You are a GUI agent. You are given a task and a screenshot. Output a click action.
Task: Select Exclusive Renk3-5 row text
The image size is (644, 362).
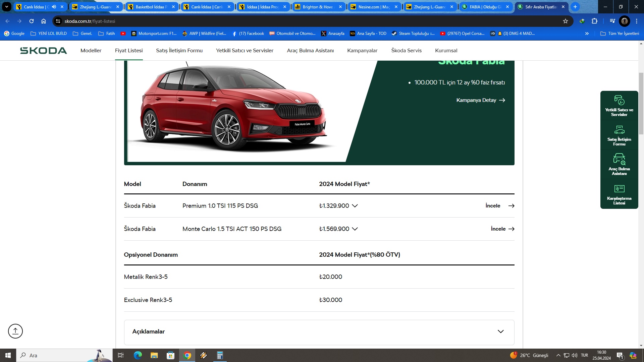148,300
